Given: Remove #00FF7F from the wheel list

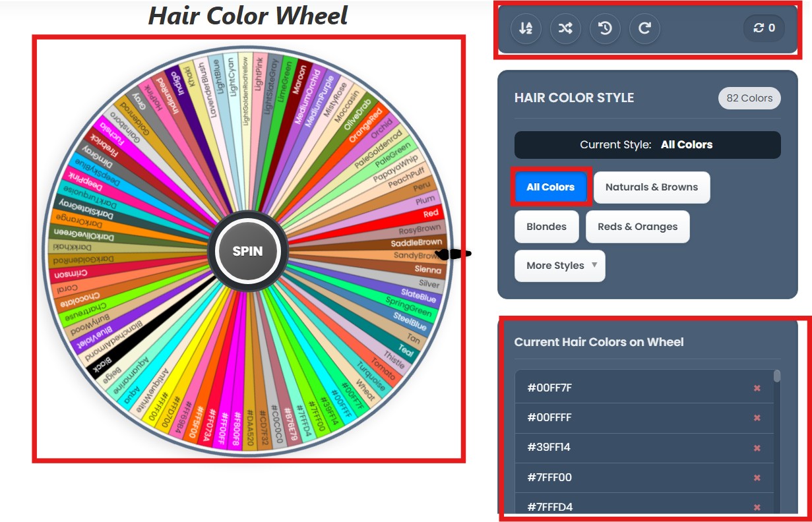Looking at the screenshot, I should pos(757,388).
